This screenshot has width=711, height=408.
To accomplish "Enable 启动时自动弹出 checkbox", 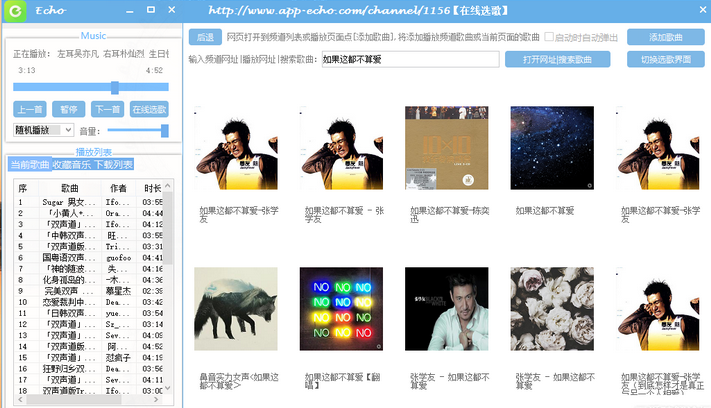I will tap(549, 37).
